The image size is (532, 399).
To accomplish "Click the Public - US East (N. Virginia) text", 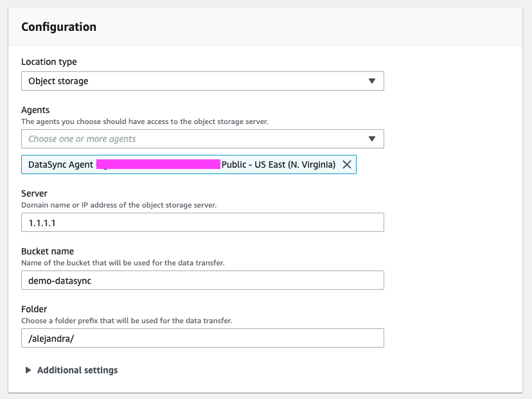I will (x=278, y=164).
